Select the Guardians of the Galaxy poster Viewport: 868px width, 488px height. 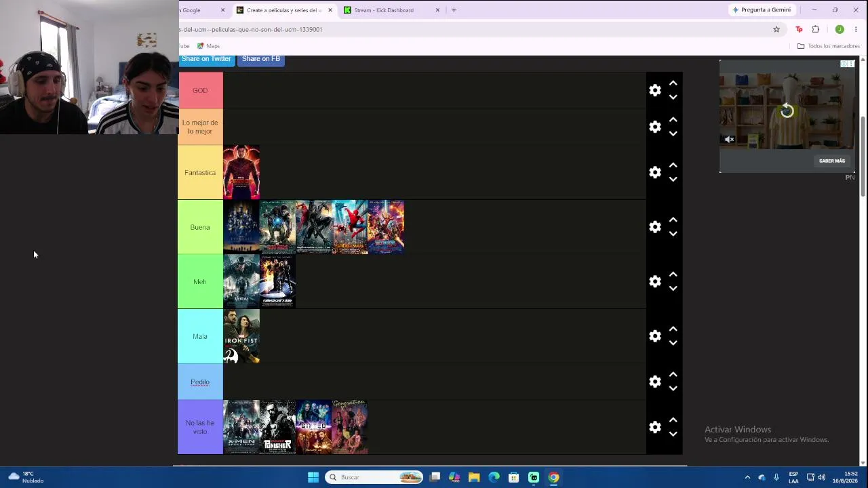386,227
